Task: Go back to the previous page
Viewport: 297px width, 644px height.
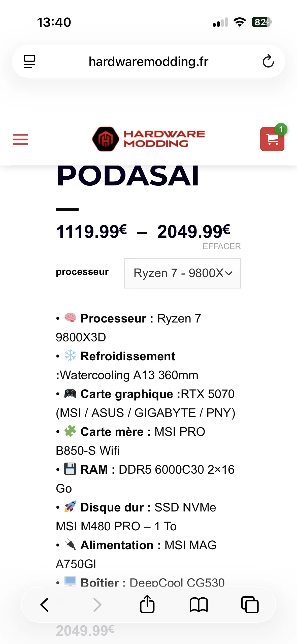Action: 45,605
